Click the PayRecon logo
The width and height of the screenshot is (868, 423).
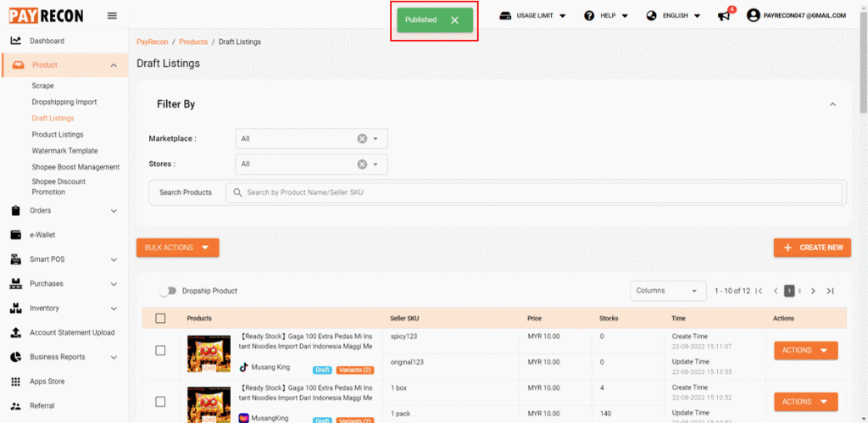46,15
